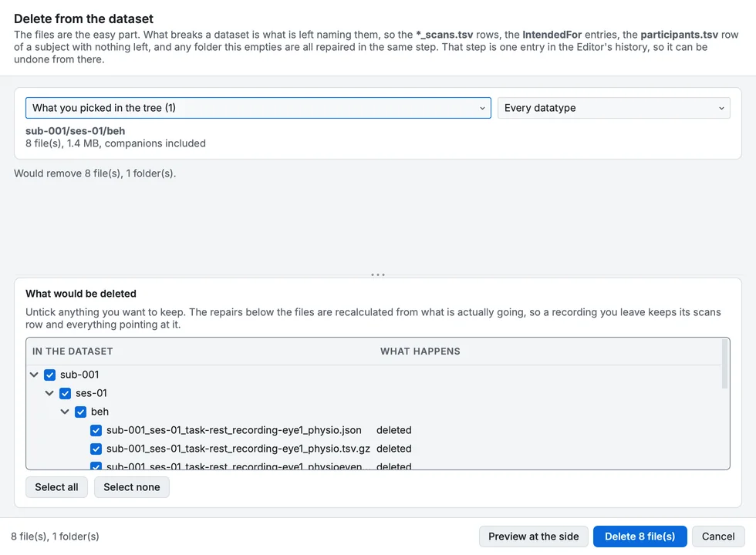Untick the beh folder checkbox
The width and height of the screenshot is (756, 555).
(x=80, y=412)
